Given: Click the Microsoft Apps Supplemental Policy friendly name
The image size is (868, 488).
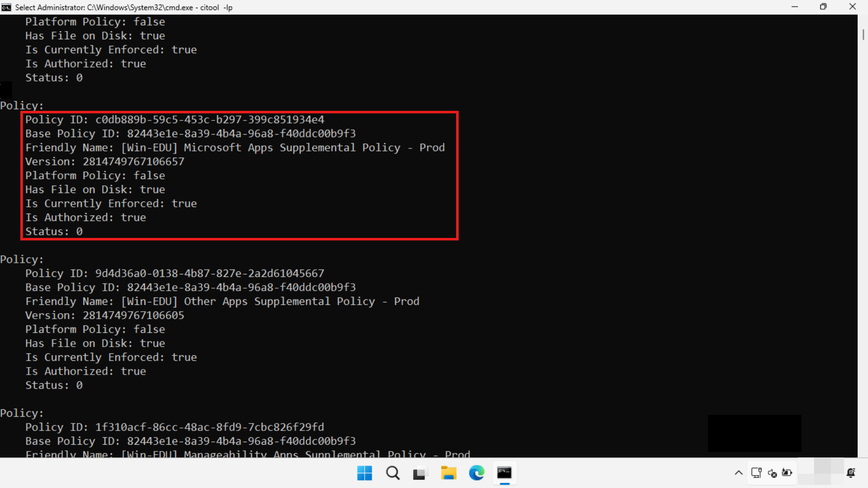Looking at the screenshot, I should (235, 147).
